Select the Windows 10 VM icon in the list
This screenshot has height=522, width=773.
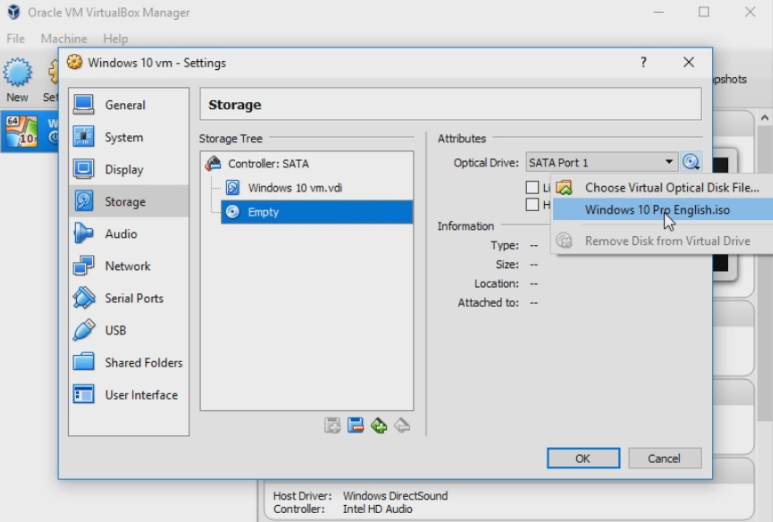[21, 132]
